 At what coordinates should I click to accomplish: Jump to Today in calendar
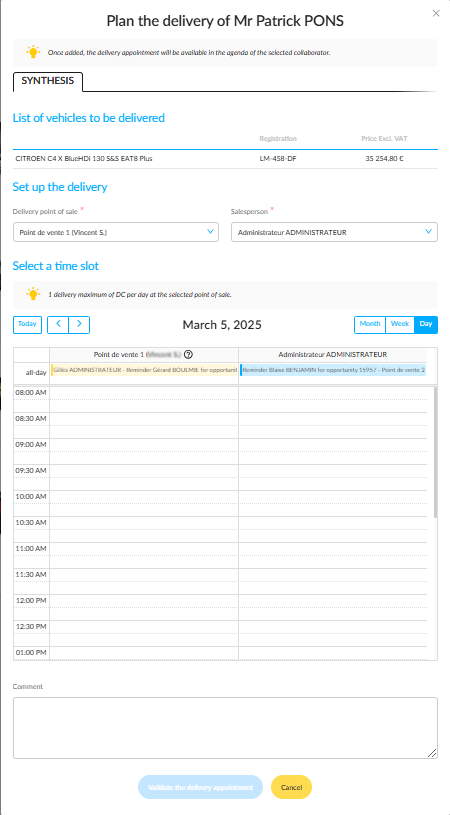point(27,325)
